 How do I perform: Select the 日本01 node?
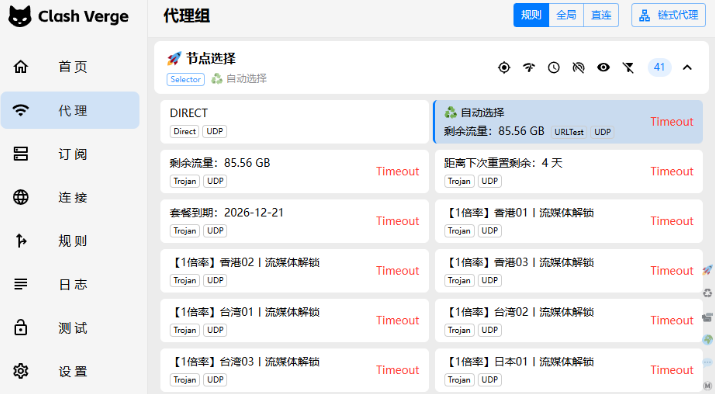click(x=569, y=370)
